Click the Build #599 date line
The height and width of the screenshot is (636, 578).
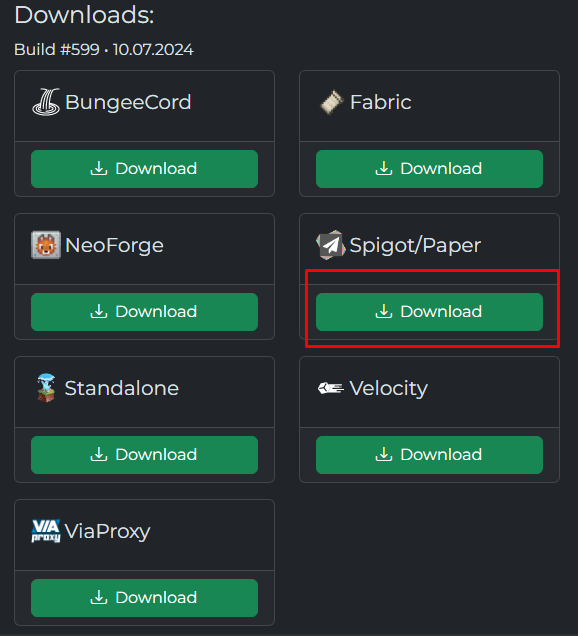(104, 50)
